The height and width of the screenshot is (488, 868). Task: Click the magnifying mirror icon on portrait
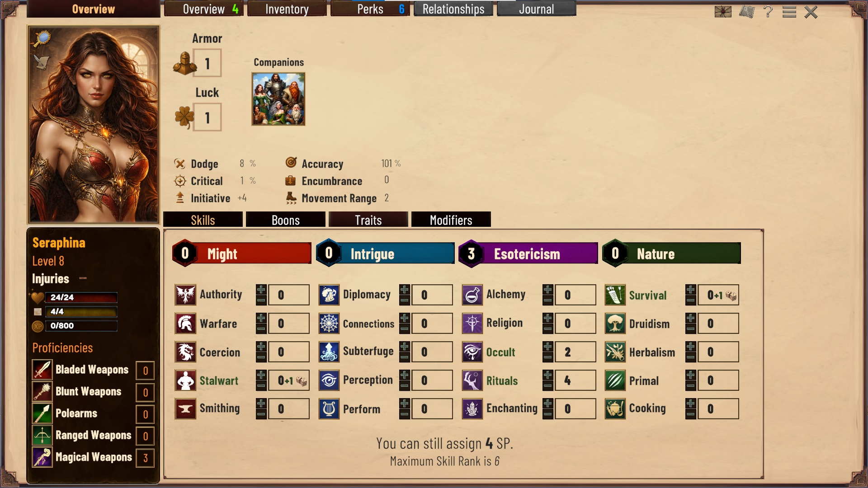tap(42, 38)
